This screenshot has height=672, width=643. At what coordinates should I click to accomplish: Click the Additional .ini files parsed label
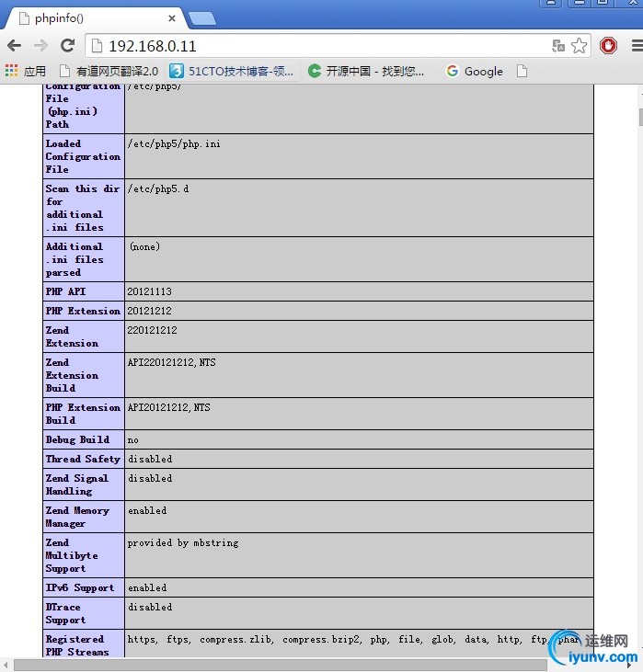click(x=75, y=259)
